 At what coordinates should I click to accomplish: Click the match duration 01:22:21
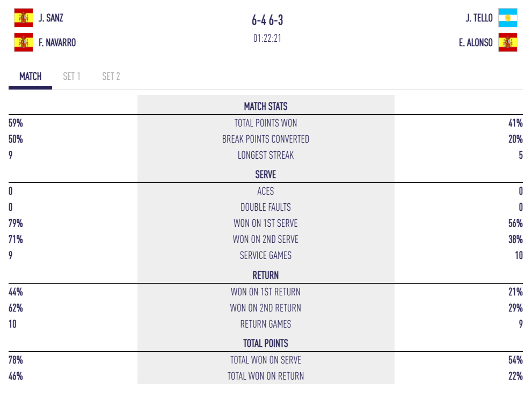267,39
